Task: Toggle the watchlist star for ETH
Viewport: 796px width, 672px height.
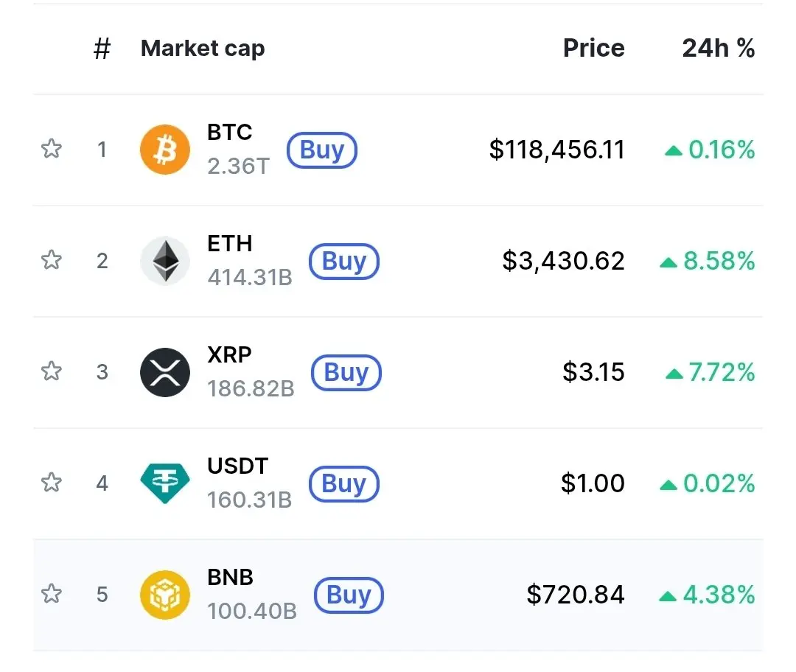Action: point(51,260)
